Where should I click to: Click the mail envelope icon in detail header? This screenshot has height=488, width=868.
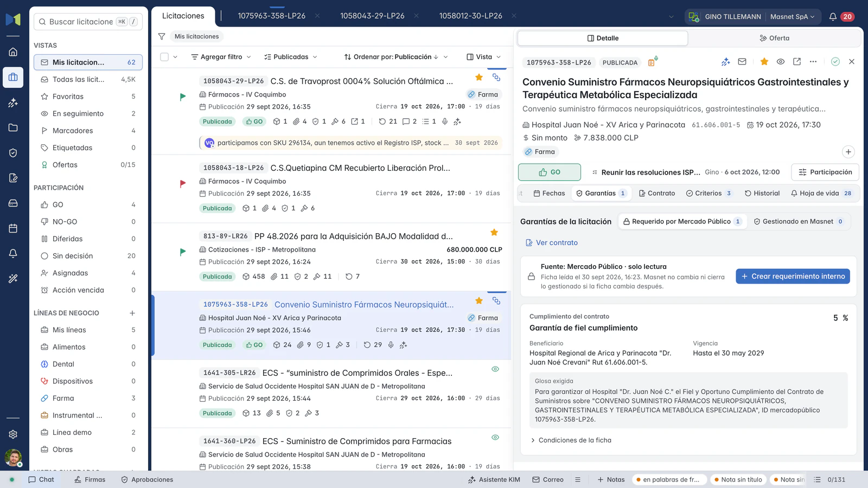pos(742,62)
